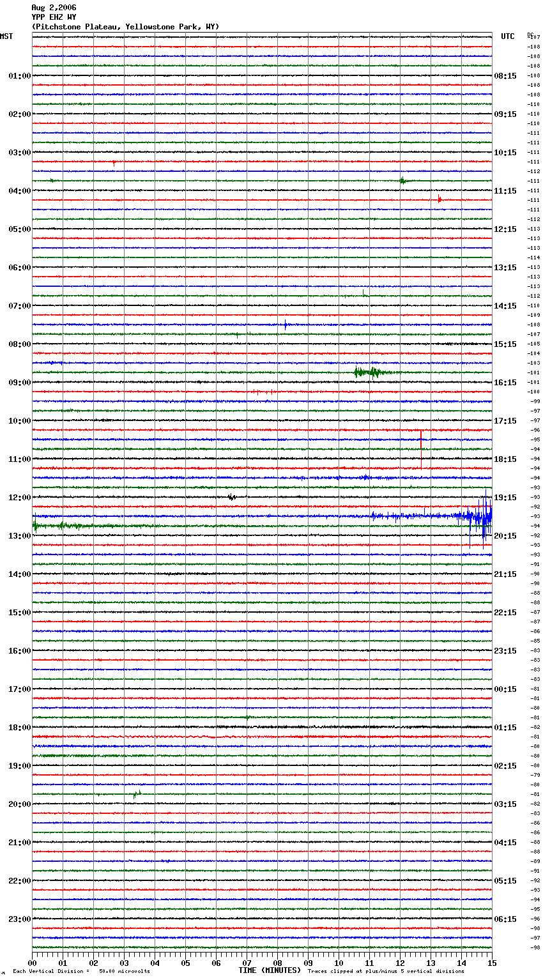Select the MST time label '08:00'
543x980 pixels.
coord(20,344)
